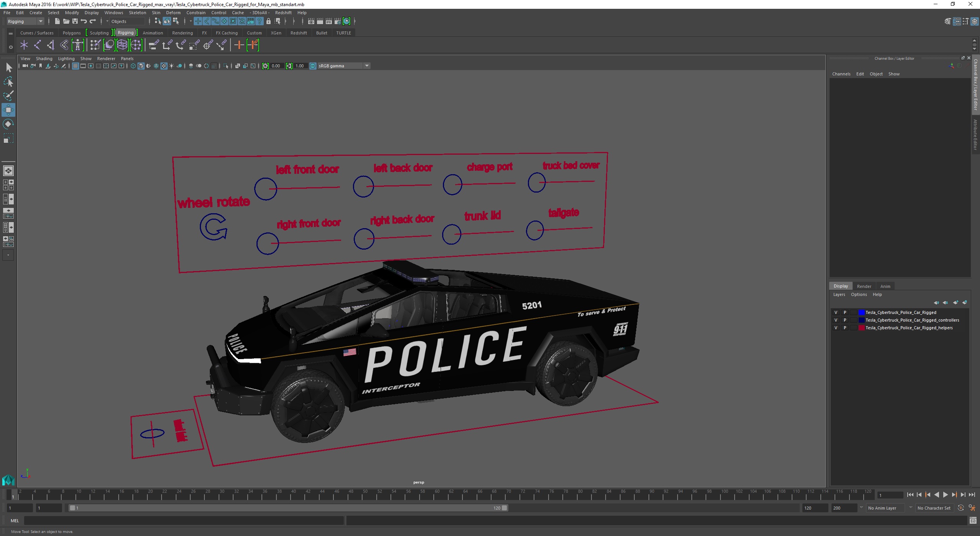Click the Play Forwards button
Screen dimensions: 980x536
point(945,495)
